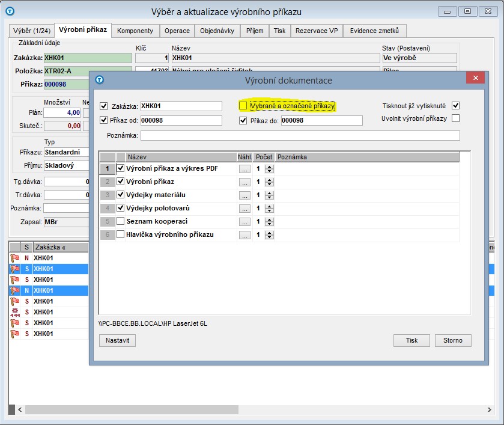Image resolution: width=504 pixels, height=425 pixels.
Task: Switch to the Výběr (1/24) tab
Action: (x=31, y=31)
